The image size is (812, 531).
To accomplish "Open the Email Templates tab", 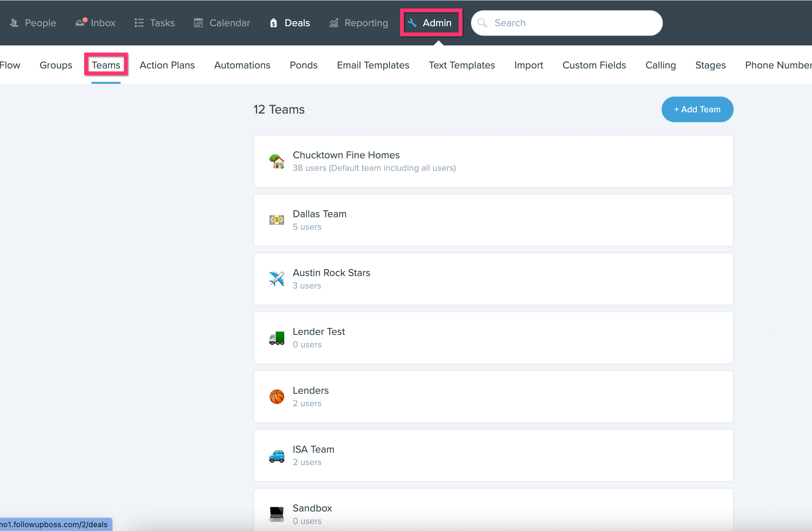I will [x=373, y=65].
